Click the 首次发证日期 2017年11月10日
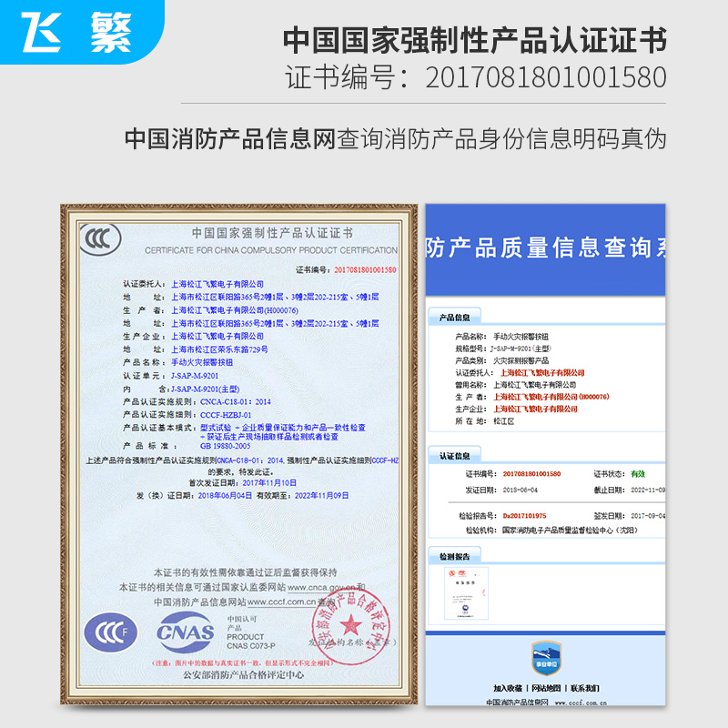 [269, 483]
